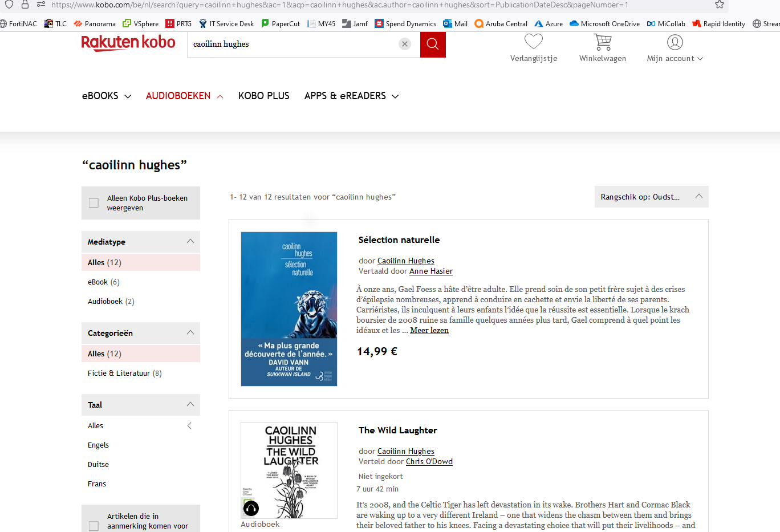Open Mijn account profile icon
This screenshot has height=532, width=780.
coord(675,42)
